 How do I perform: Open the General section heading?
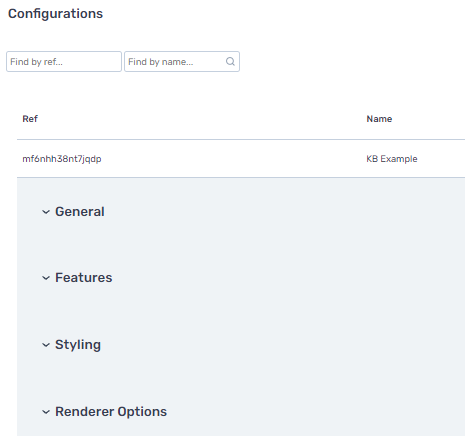pos(80,212)
